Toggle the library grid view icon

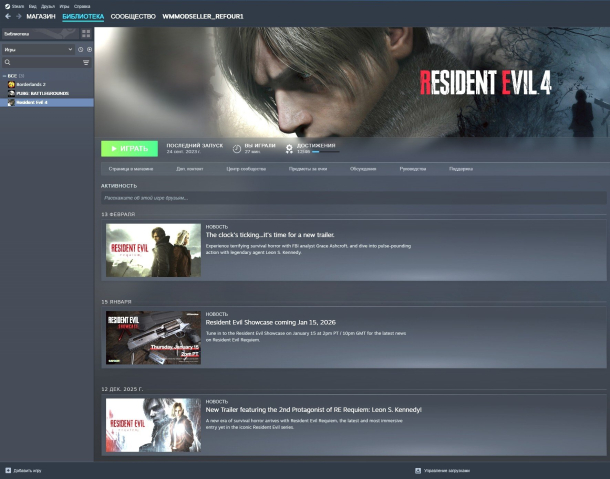click(x=86, y=34)
